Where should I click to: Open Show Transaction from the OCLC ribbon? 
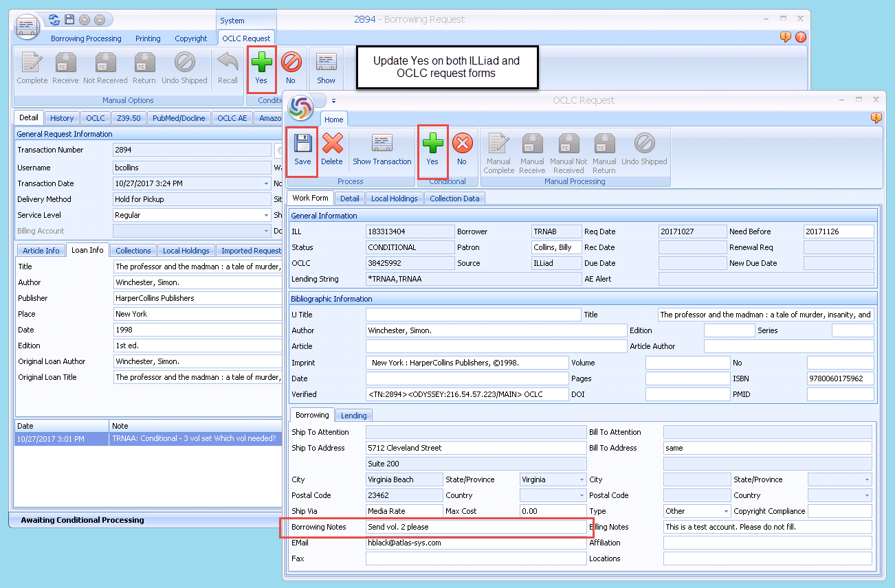pos(382,150)
